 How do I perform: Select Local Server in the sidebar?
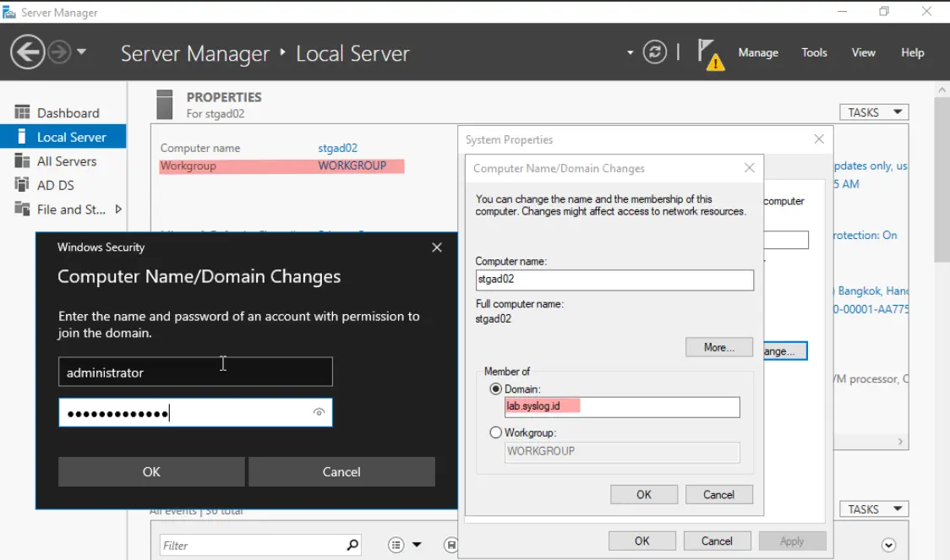tap(63, 138)
